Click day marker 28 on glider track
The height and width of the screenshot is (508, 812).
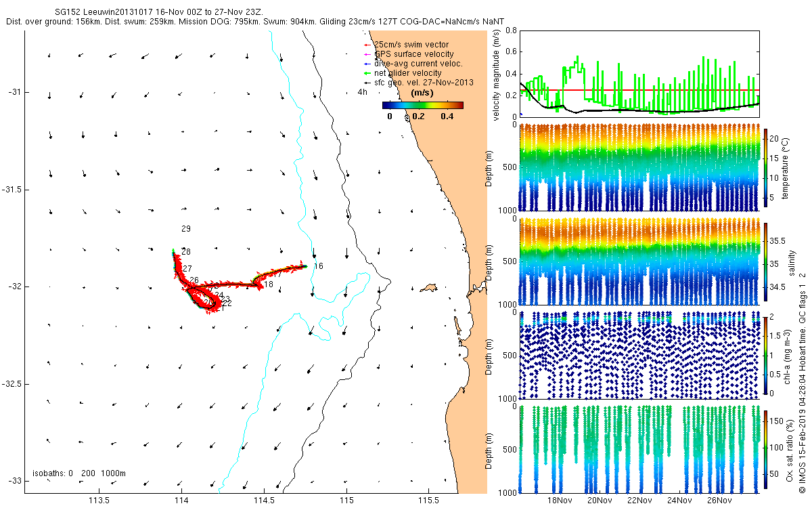pos(186,252)
